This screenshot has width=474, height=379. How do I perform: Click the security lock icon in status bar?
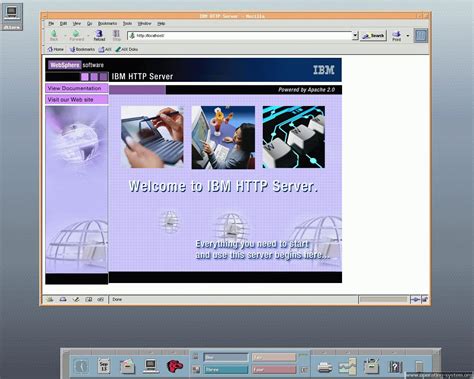tap(425, 299)
